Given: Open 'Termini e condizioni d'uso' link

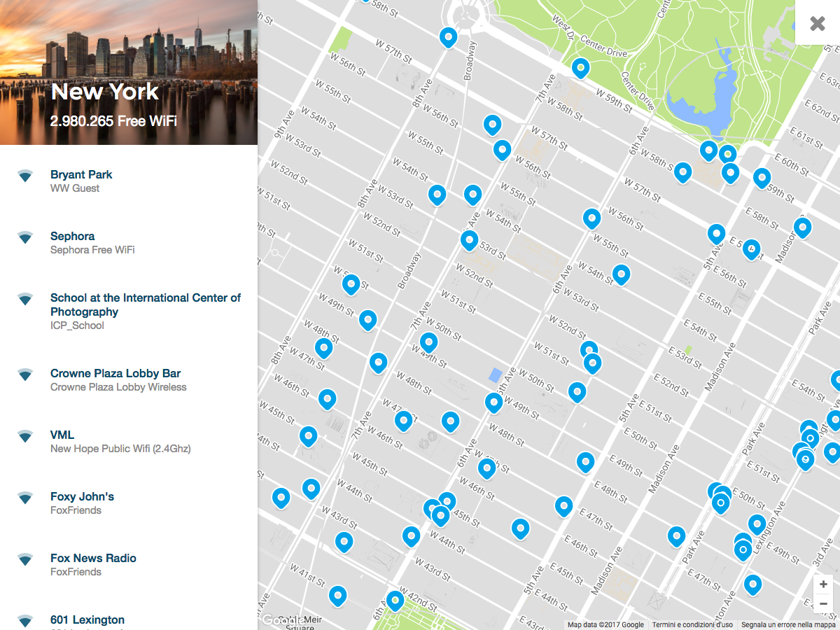Looking at the screenshot, I should pos(693,624).
